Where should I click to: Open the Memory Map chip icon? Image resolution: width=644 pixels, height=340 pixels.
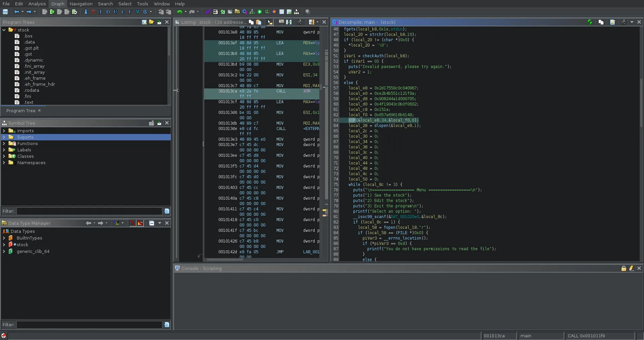(267, 12)
